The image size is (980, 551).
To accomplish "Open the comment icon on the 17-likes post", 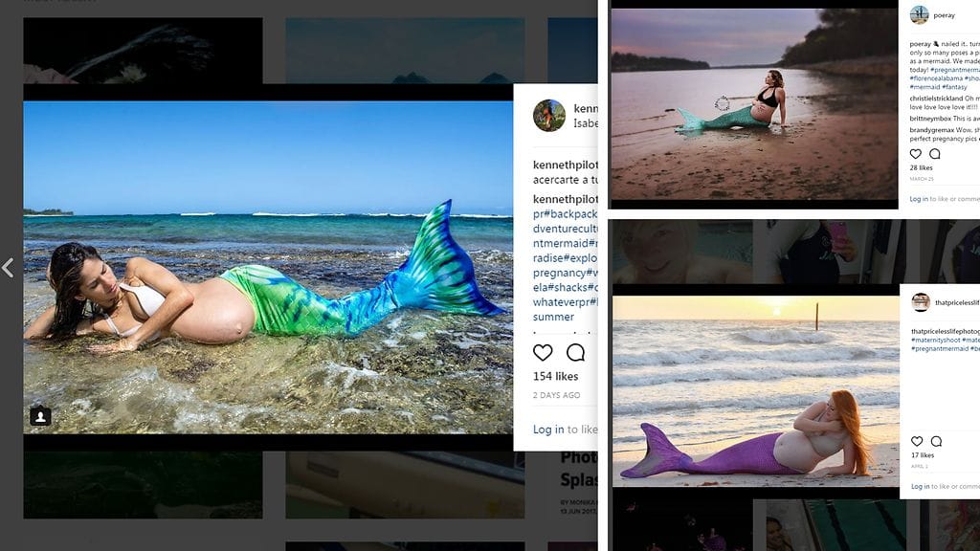I will [936, 441].
